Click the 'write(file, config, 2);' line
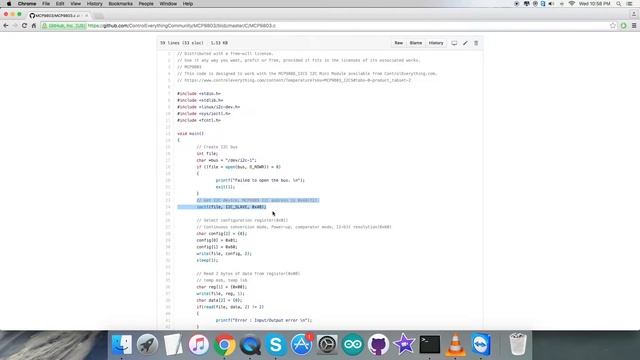This screenshot has width=640, height=360. click(x=224, y=253)
